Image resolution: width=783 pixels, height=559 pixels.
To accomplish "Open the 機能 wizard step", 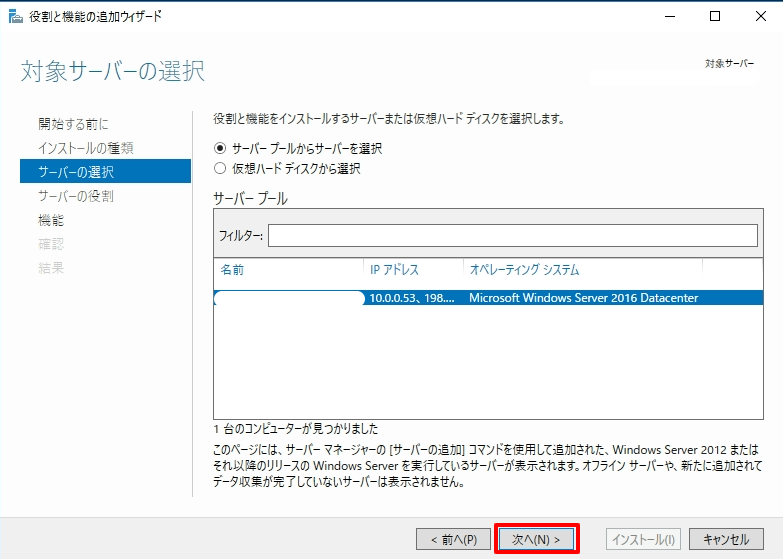I will tap(51, 220).
